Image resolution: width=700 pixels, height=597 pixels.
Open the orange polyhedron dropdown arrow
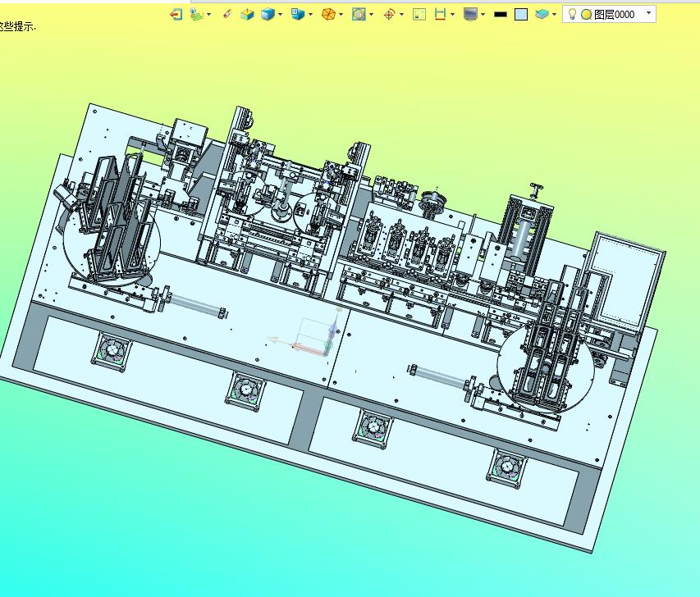[x=341, y=15]
